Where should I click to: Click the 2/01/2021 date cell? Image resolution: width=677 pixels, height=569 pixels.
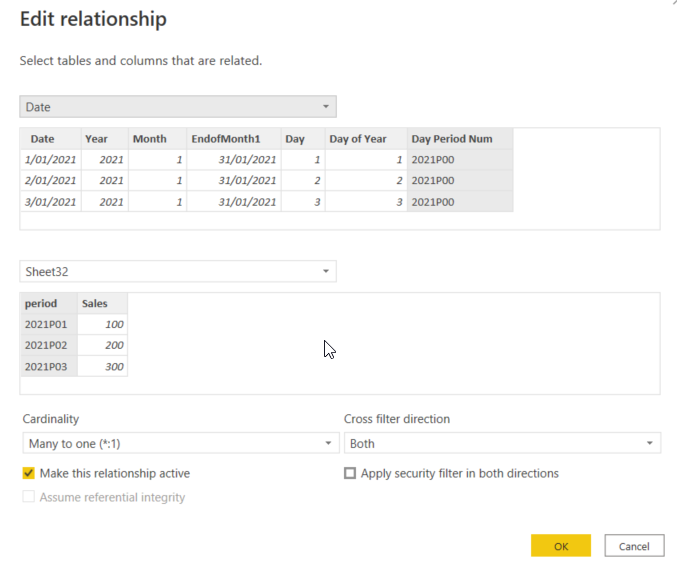[51, 180]
